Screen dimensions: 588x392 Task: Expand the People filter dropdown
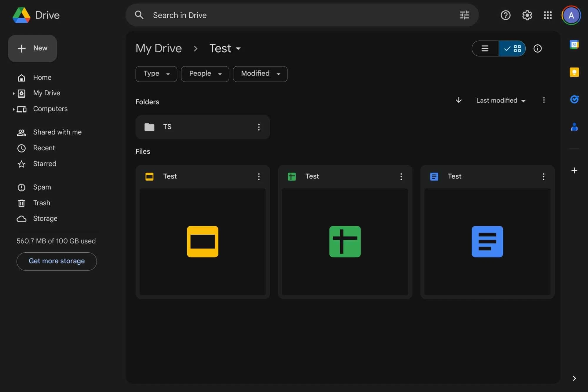pyautogui.click(x=205, y=74)
